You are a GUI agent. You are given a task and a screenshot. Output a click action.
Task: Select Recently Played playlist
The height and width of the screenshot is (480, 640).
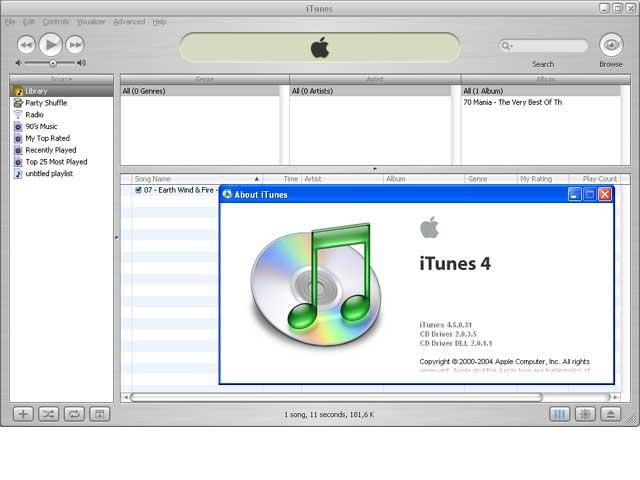61,150
